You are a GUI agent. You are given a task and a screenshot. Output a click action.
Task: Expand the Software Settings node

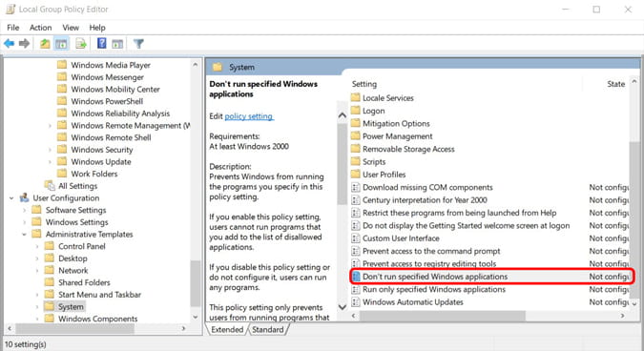[24, 210]
